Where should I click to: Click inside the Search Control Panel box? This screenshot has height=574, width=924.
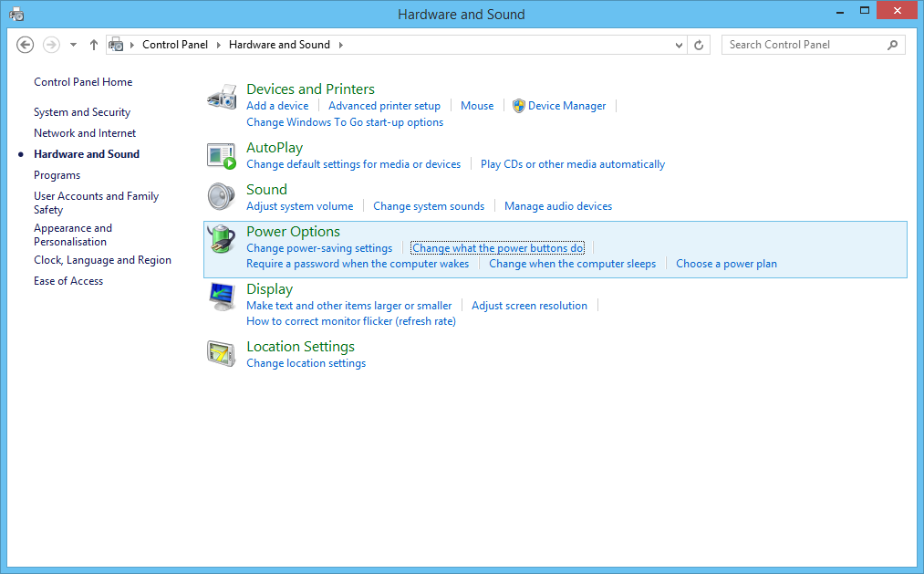pos(803,44)
